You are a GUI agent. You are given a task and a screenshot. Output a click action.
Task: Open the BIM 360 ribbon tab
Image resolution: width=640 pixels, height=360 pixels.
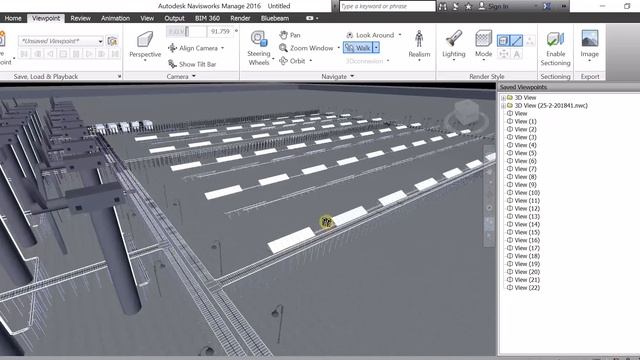pos(207,18)
